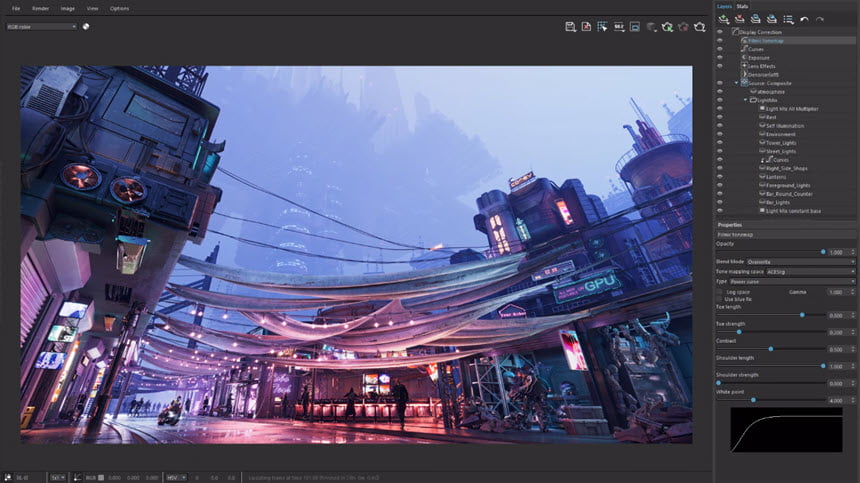The width and height of the screenshot is (860, 483).
Task: Open the layers list options icon
Action: coord(788,19)
